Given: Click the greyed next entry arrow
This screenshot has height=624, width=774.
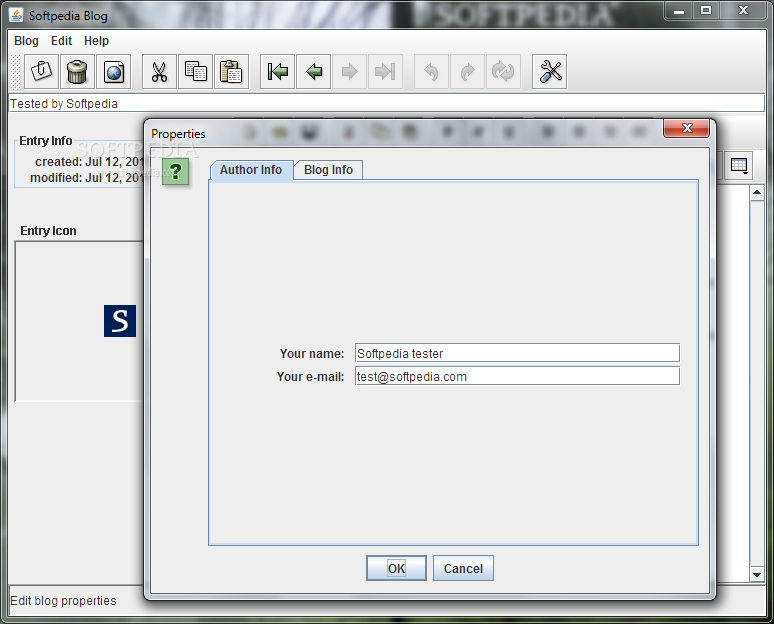Looking at the screenshot, I should click(349, 72).
